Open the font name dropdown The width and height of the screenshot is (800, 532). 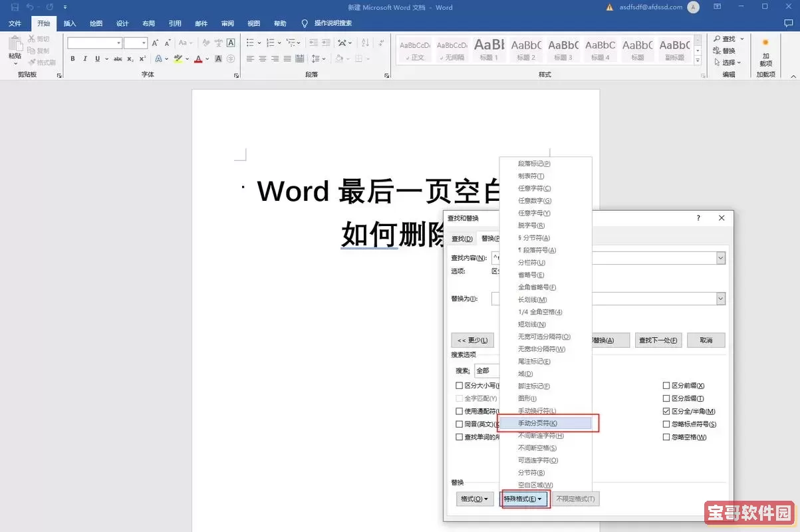[119, 43]
